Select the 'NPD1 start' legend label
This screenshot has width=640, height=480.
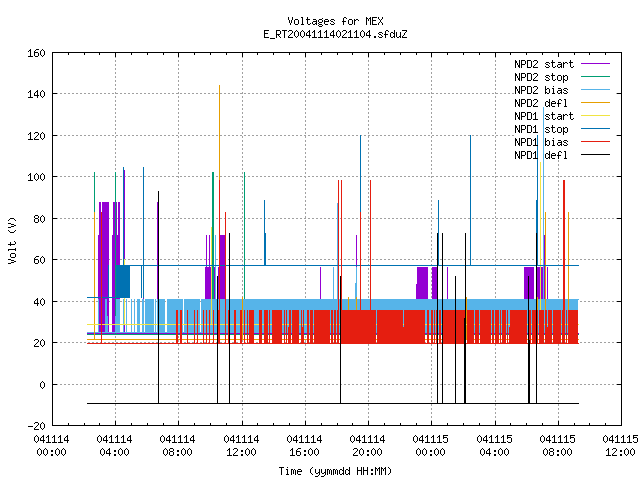point(544,116)
